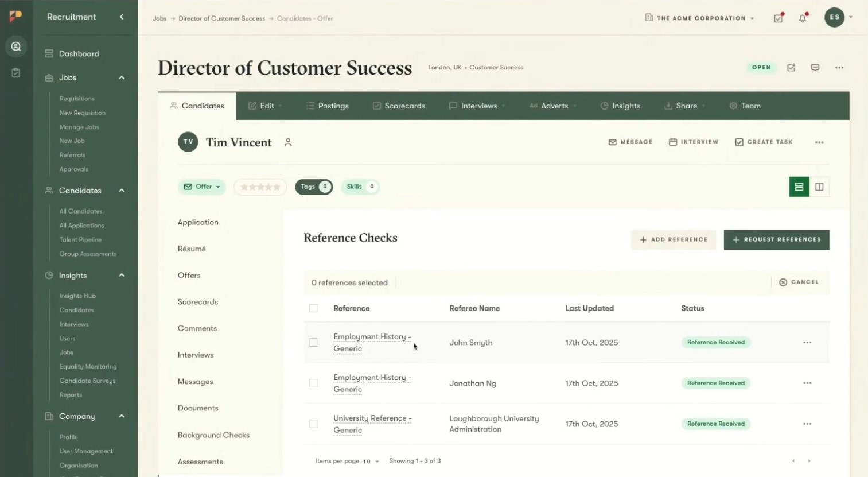Image resolution: width=868 pixels, height=477 pixels.
Task: Open candidate more actions ellipsis
Action: pos(819,142)
